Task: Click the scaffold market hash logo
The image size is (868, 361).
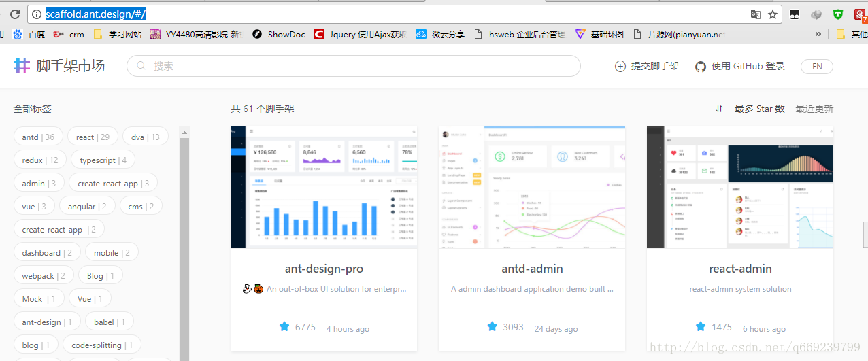Action: click(x=22, y=65)
